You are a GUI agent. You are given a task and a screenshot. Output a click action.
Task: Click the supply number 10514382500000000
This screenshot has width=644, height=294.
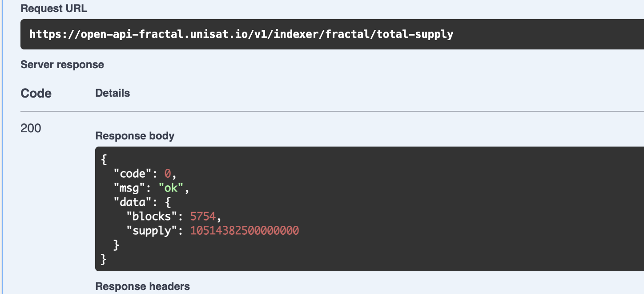point(245,231)
